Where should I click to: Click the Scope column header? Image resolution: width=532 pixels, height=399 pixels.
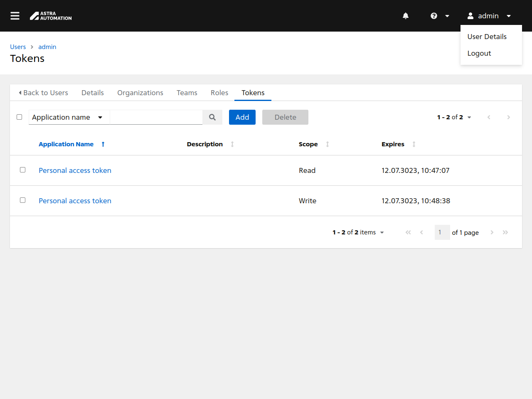tap(308, 144)
